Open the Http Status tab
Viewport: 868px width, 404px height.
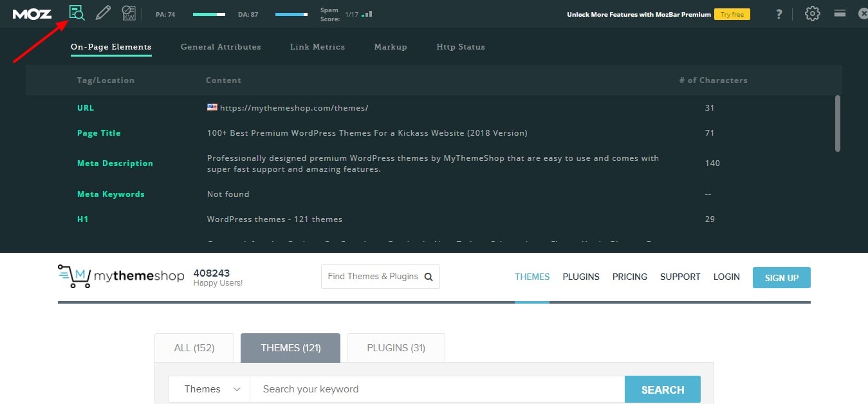(x=461, y=47)
